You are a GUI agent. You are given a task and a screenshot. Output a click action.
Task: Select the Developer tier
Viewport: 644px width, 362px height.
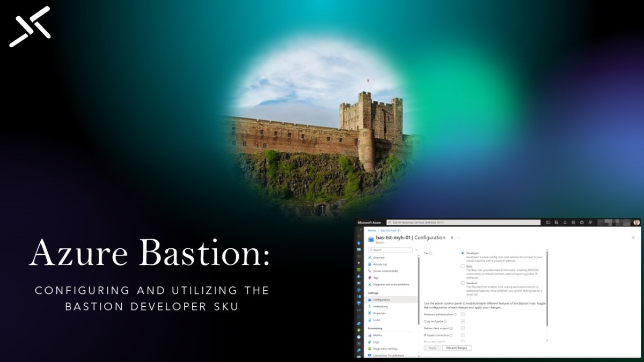pyautogui.click(x=463, y=254)
